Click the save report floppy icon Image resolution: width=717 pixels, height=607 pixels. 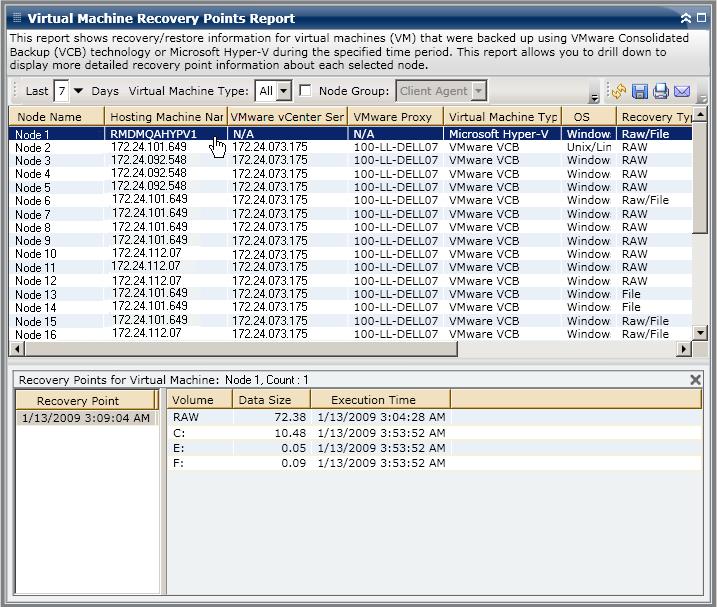click(x=640, y=92)
